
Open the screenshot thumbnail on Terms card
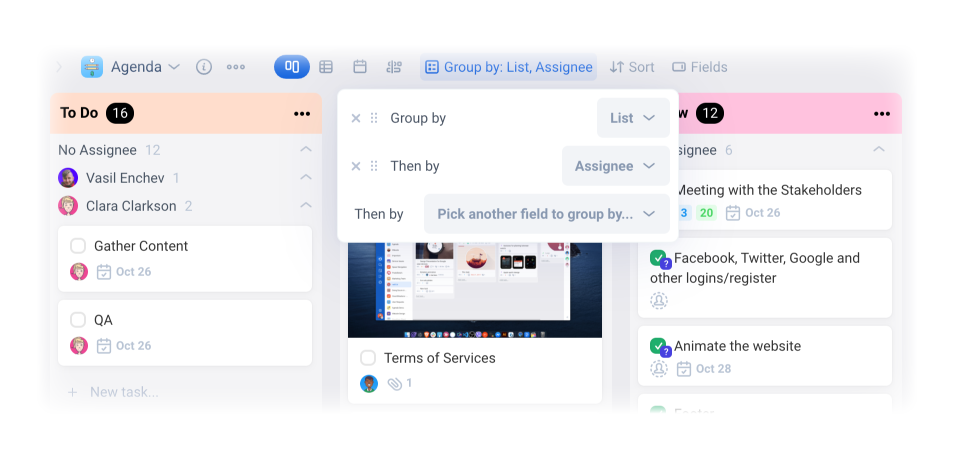pos(475,290)
